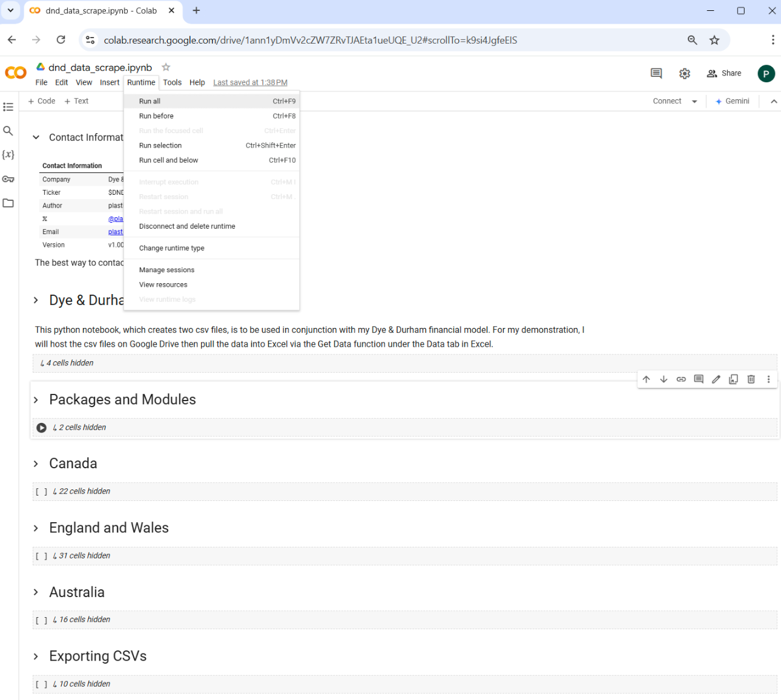This screenshot has height=700, width=781.
Task: Add a Text cell
Action: point(76,102)
